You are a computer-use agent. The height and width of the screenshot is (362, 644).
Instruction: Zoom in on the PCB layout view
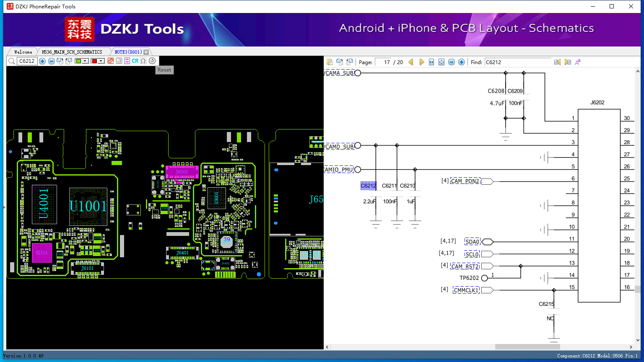42,61
